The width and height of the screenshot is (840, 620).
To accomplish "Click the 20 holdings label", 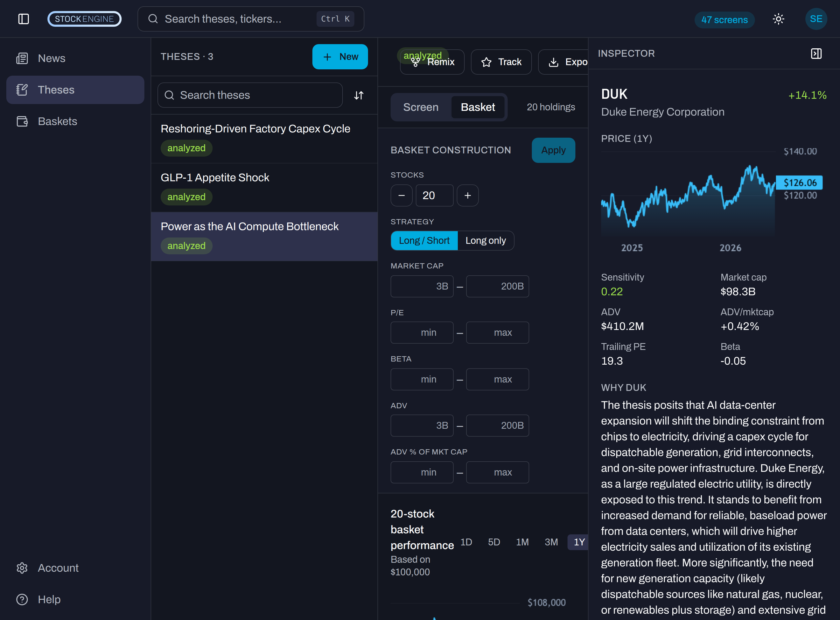I will 551,107.
